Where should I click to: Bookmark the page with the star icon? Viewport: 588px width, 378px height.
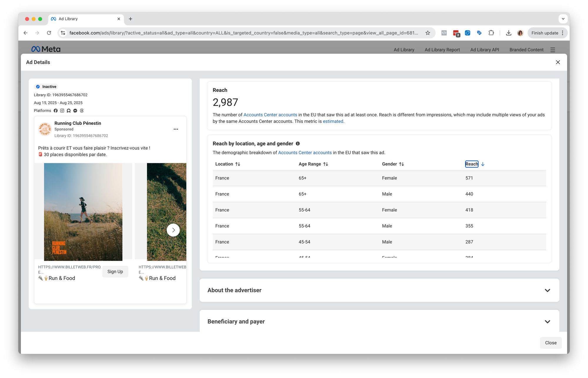[x=428, y=33]
